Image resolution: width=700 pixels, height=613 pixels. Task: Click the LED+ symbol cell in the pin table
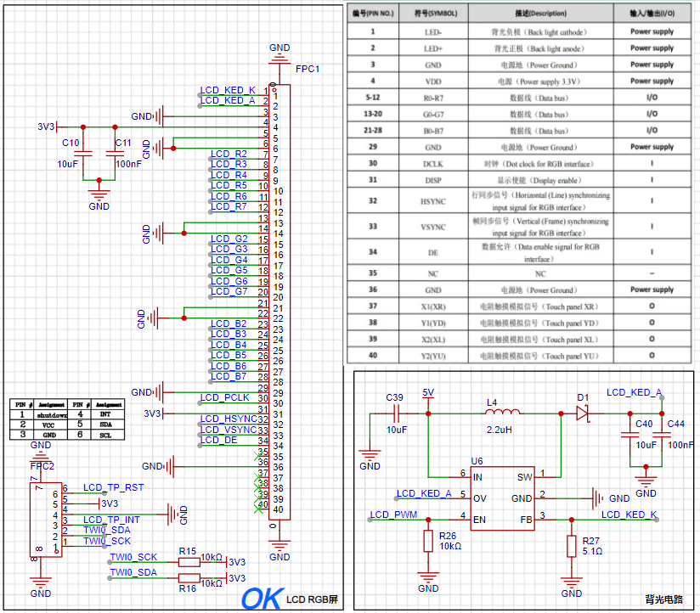point(433,48)
